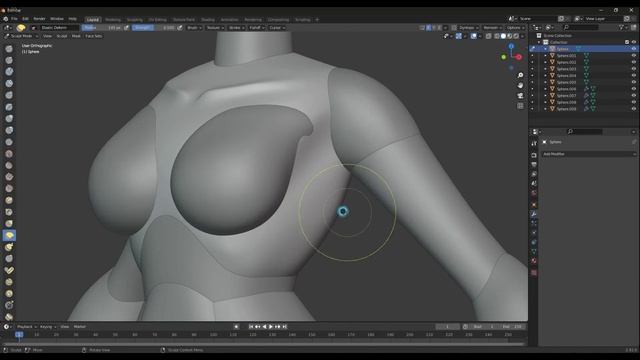Click the outliner search field
Screen dimensions: 640x360
coord(581,27)
